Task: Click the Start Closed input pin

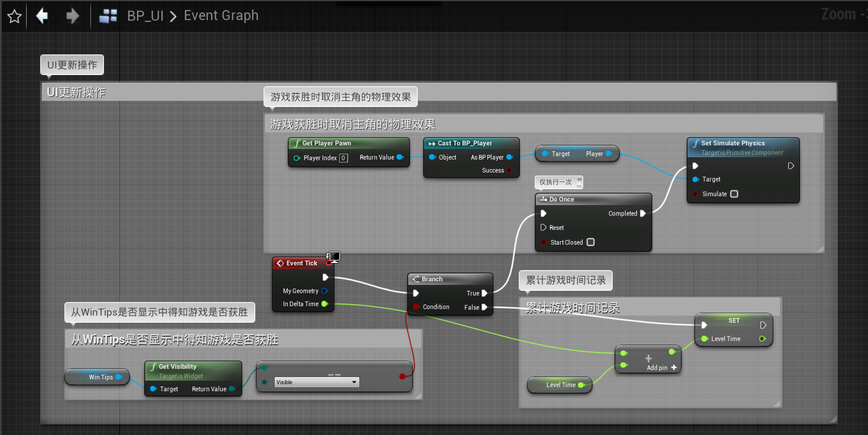Action: (544, 242)
